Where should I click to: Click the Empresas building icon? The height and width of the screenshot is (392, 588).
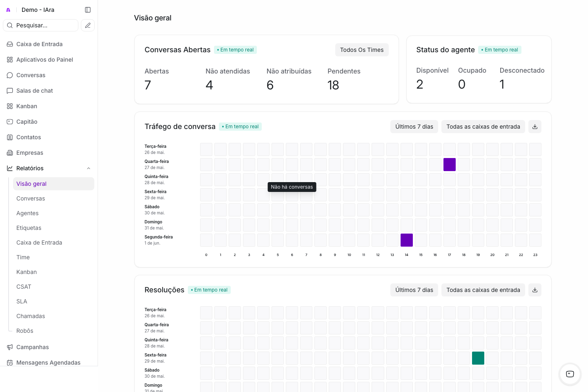(10, 153)
